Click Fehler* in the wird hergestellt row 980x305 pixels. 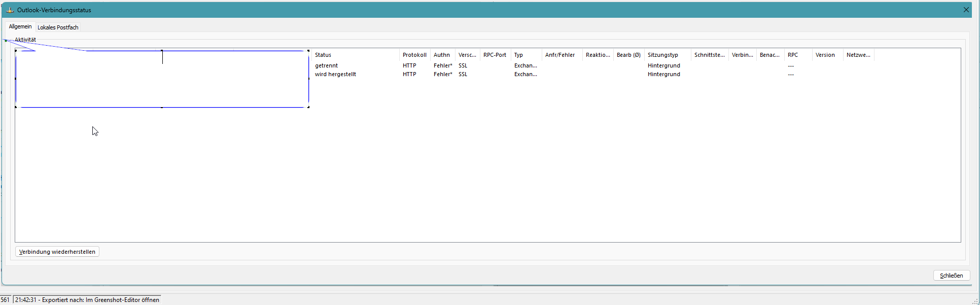click(x=443, y=74)
